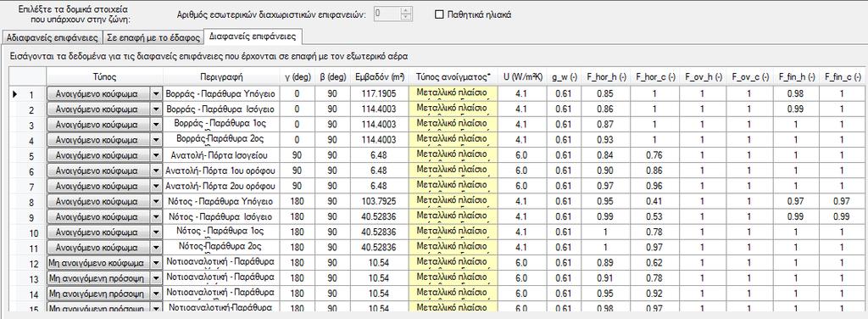Click F_hor_h value 0.91 in row 13
Screen dimensions: 868x319
tap(605, 278)
